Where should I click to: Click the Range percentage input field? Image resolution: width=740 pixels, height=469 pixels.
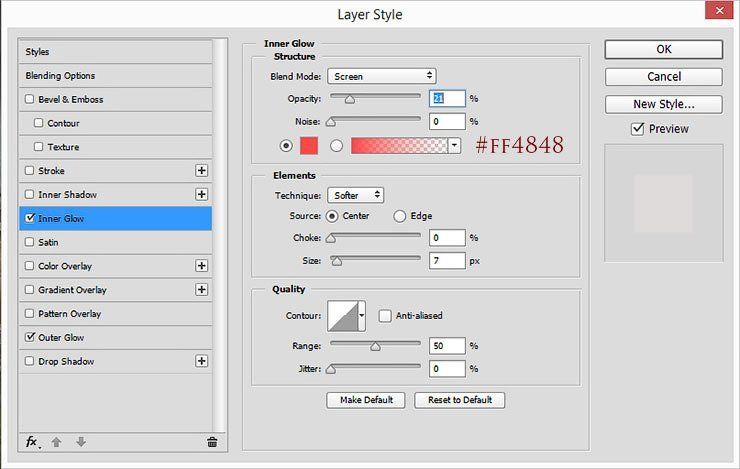[x=447, y=346]
